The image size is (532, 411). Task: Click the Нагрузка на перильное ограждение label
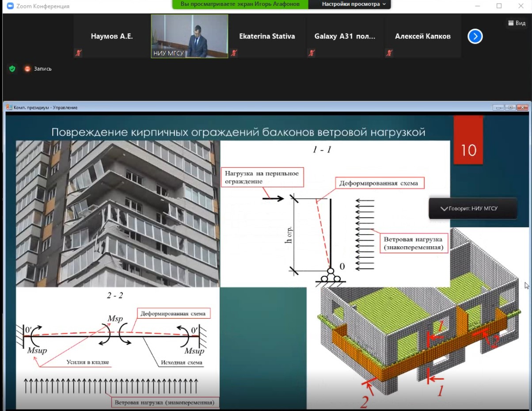click(x=262, y=177)
